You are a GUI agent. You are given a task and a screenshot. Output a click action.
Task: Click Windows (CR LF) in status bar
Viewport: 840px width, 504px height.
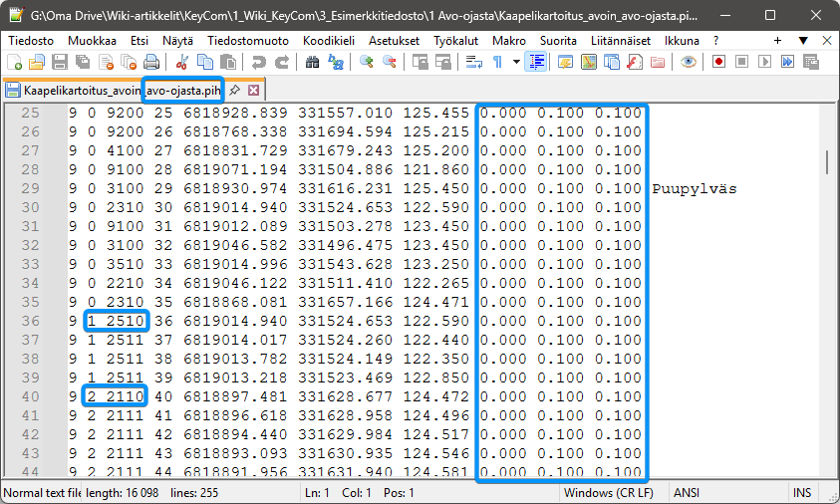click(609, 493)
